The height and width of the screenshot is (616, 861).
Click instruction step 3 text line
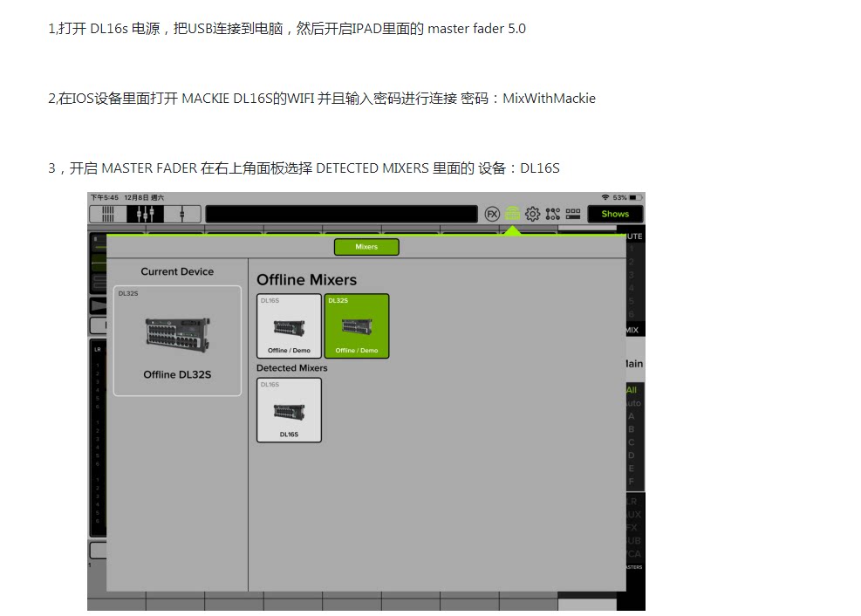(x=304, y=168)
